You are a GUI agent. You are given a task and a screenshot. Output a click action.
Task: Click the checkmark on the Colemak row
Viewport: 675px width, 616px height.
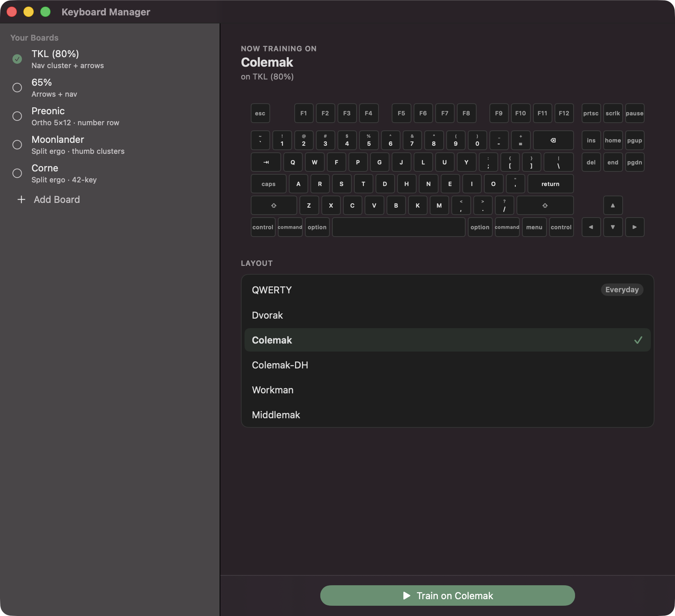tap(638, 340)
